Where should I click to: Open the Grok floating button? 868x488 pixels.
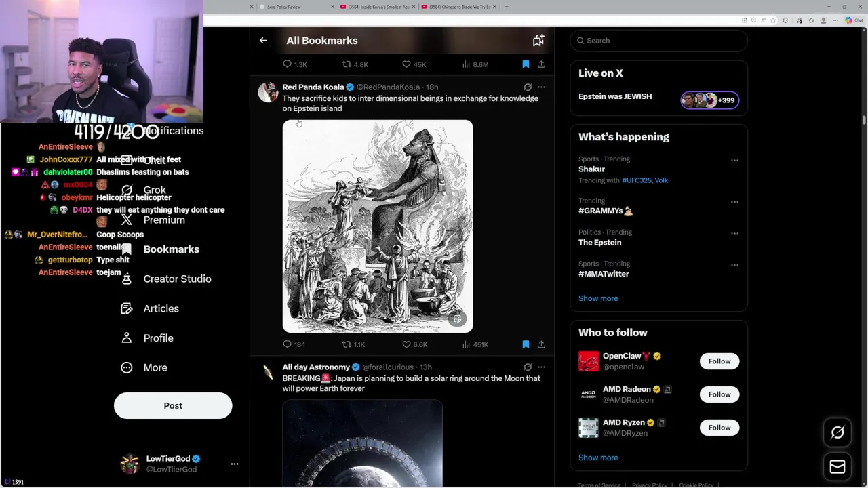point(837,432)
